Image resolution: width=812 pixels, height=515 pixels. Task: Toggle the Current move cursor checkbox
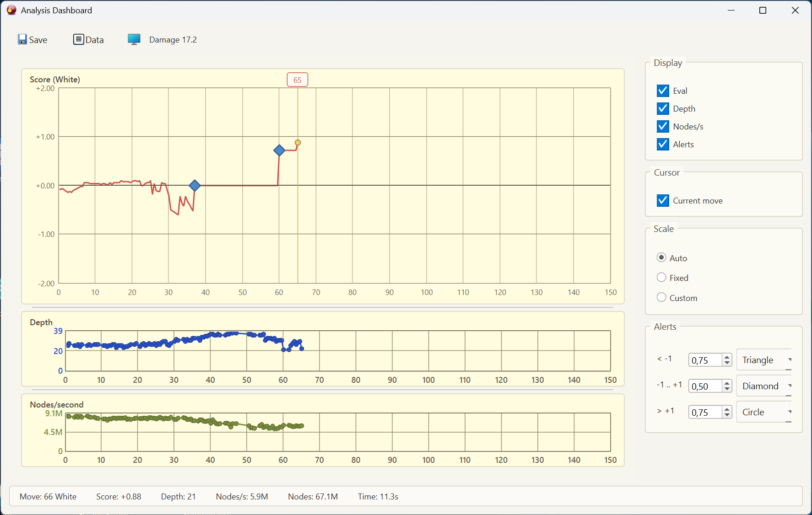663,200
